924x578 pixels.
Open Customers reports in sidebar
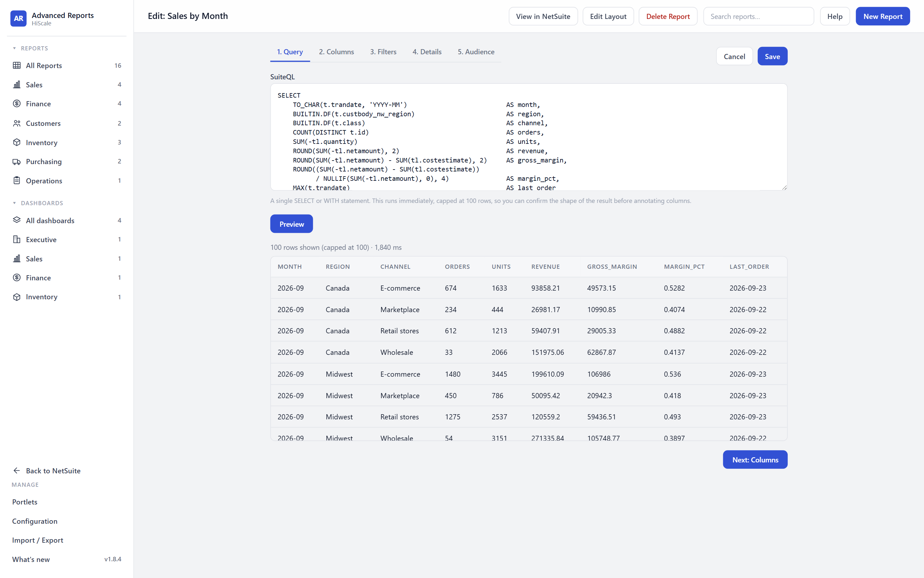[67, 123]
